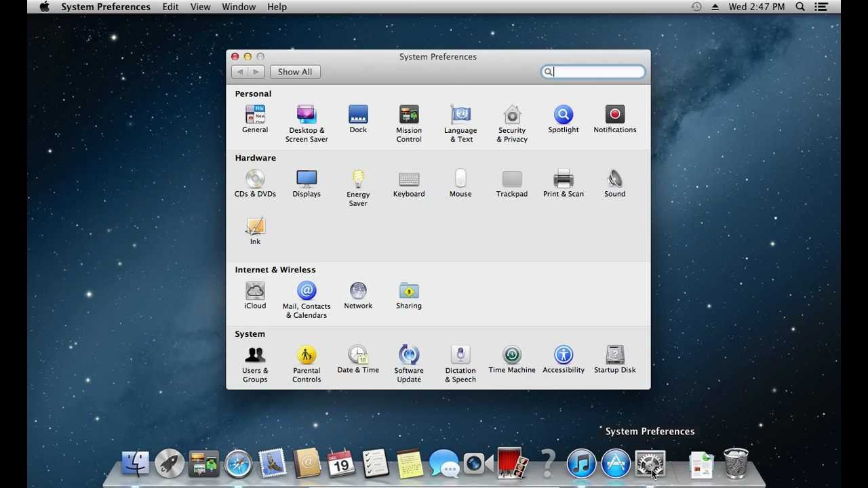Open Desktop & Screen Saver preferences

coord(307,123)
